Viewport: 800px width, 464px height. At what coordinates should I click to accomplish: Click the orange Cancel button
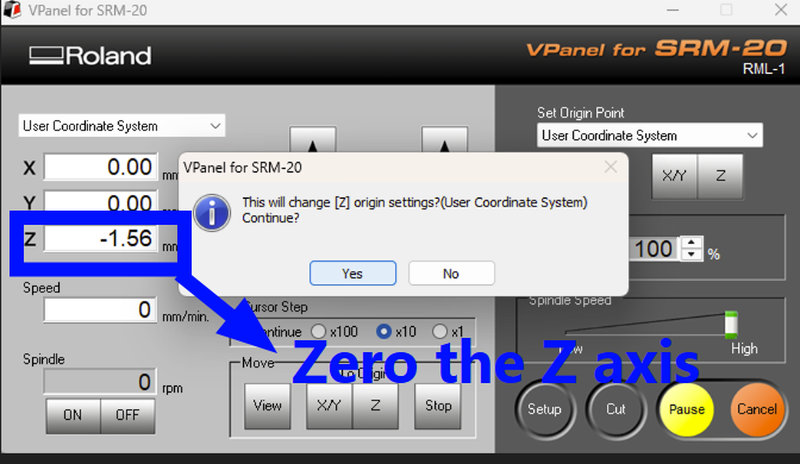tap(757, 409)
